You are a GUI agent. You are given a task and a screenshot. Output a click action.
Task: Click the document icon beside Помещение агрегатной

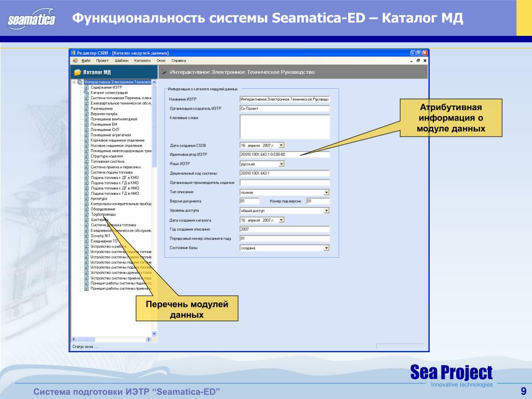pyautogui.click(x=87, y=135)
